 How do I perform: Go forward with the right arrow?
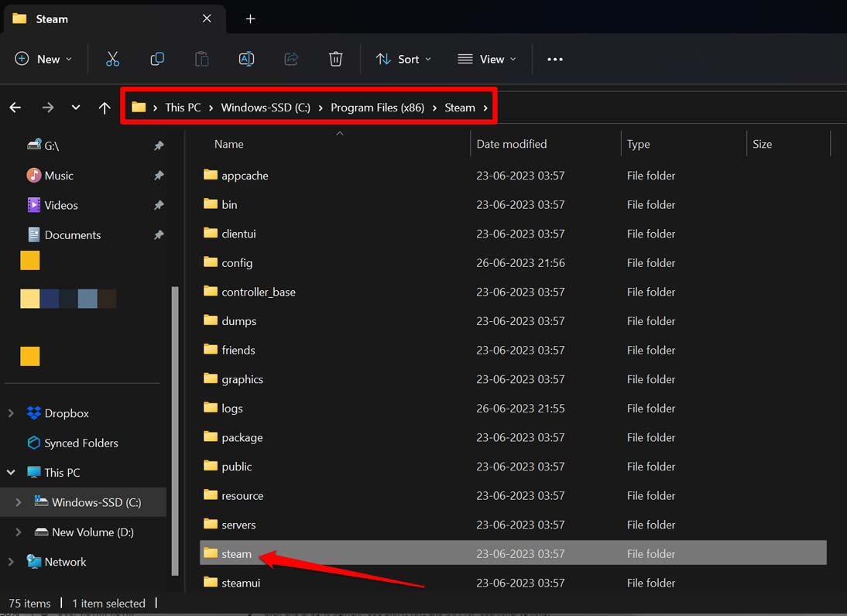click(48, 108)
